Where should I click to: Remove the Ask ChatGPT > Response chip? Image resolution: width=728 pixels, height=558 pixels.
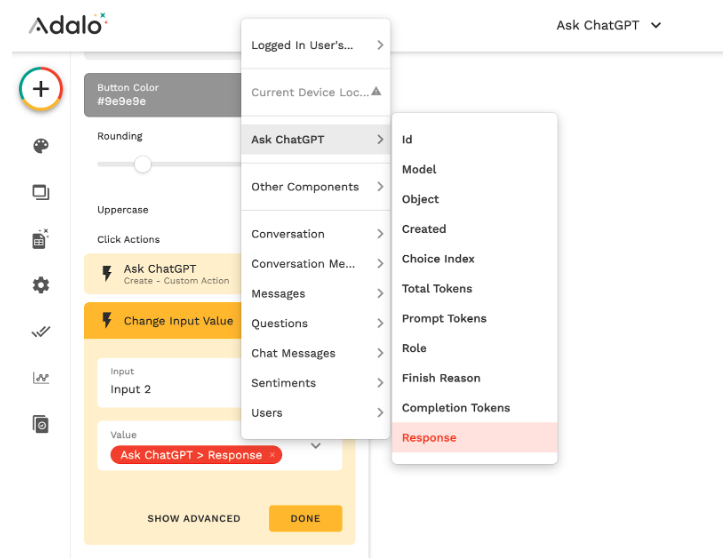pos(272,455)
